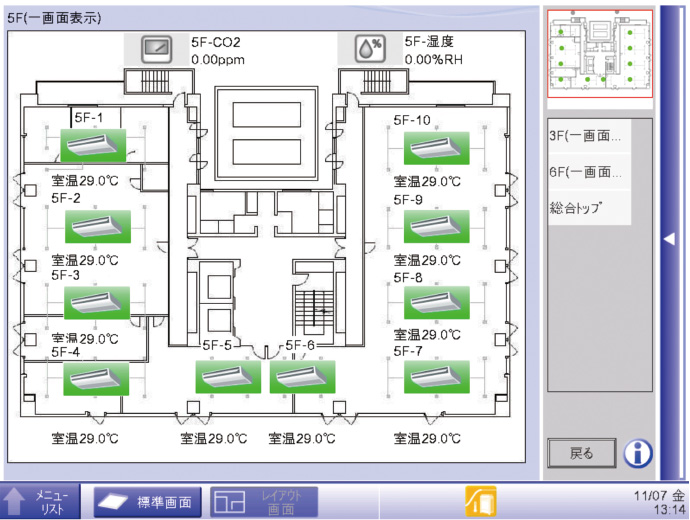Go to 6F(一画面... layout
This screenshot has height=520, width=690.
click(x=589, y=172)
